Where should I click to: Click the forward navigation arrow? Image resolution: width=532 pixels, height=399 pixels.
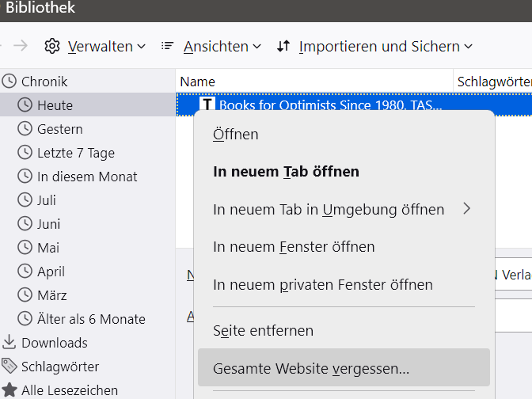(x=21, y=46)
